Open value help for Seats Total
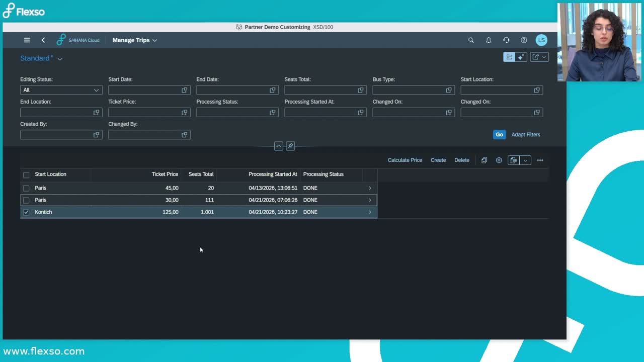Screen dimensions: 644x362 tap(361, 90)
